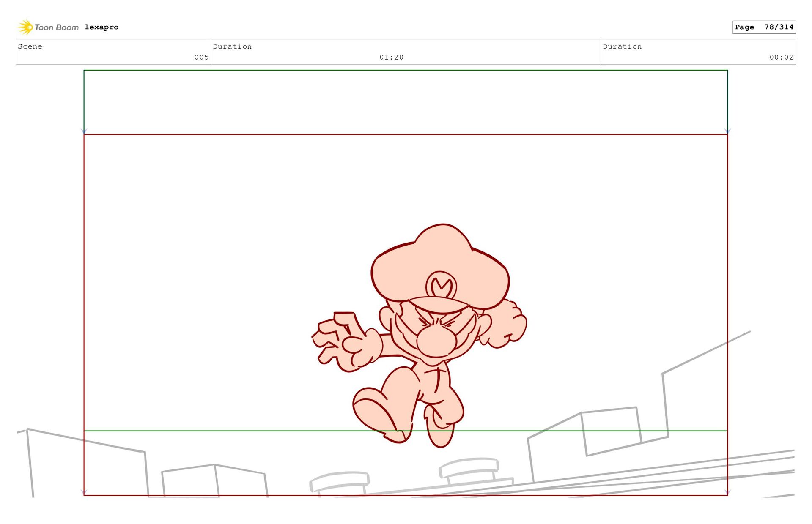Select duration value '00:02'
The height and width of the screenshot is (524, 812).
(782, 57)
